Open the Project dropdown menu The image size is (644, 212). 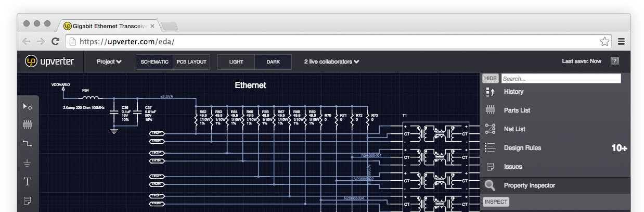tap(109, 62)
